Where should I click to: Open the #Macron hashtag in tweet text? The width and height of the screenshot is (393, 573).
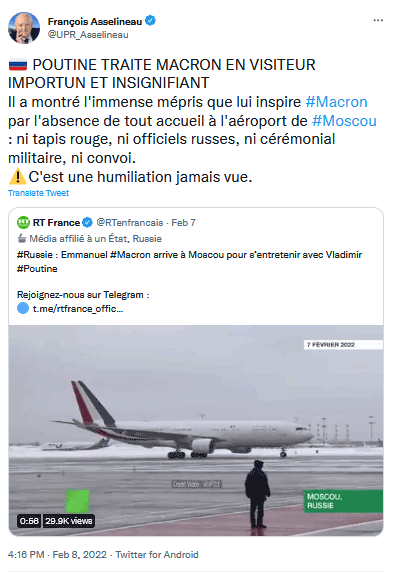336,102
